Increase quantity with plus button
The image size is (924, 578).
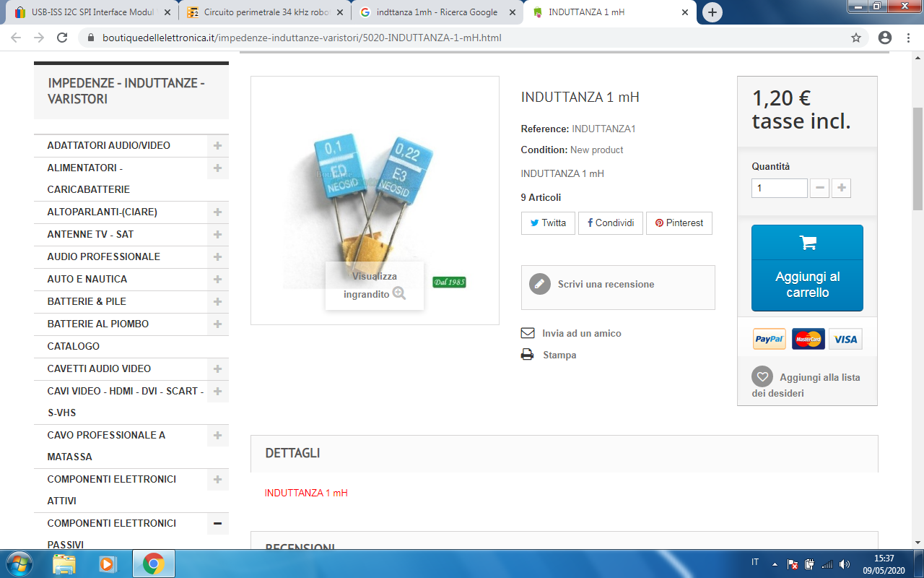click(841, 189)
